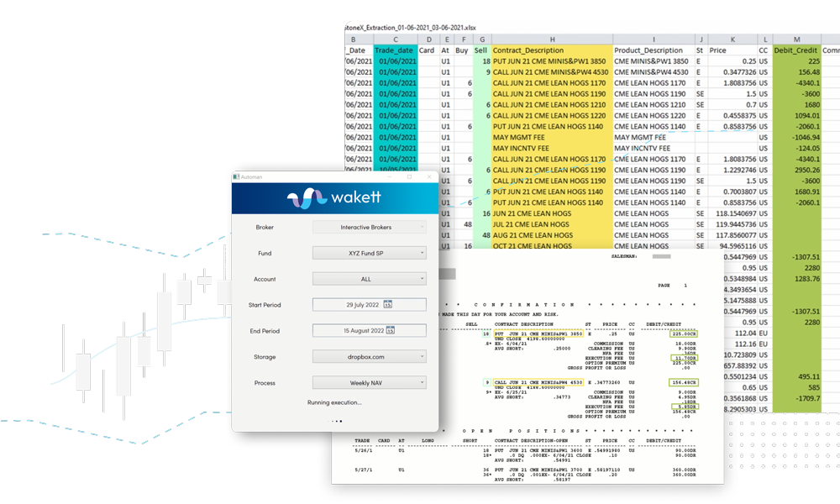Screen dimensions: 840x504
Task: Select the AUG 21 CME LEAN HOGS cell
Action: (552, 235)
